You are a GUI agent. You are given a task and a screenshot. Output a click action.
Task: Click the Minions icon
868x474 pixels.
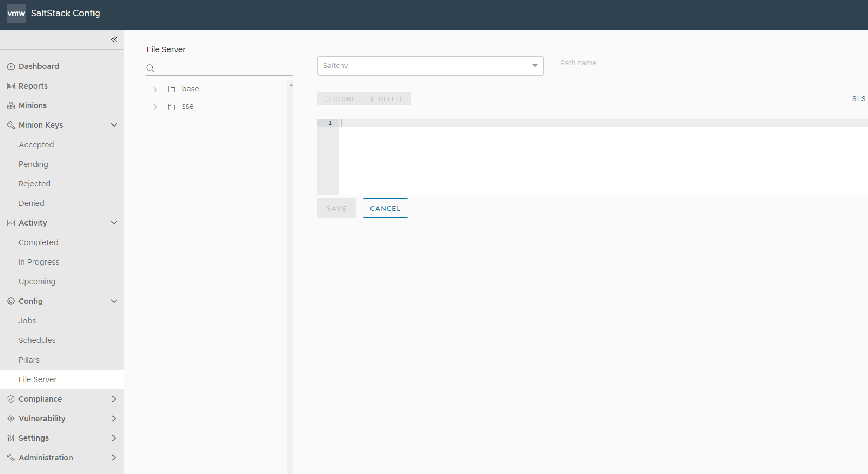[11, 105]
